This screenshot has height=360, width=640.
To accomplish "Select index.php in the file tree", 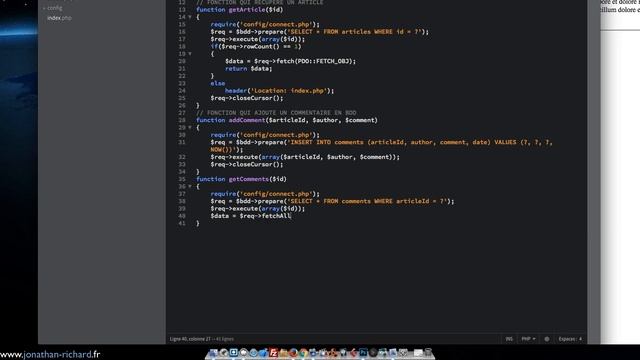I will pos(59,18).
